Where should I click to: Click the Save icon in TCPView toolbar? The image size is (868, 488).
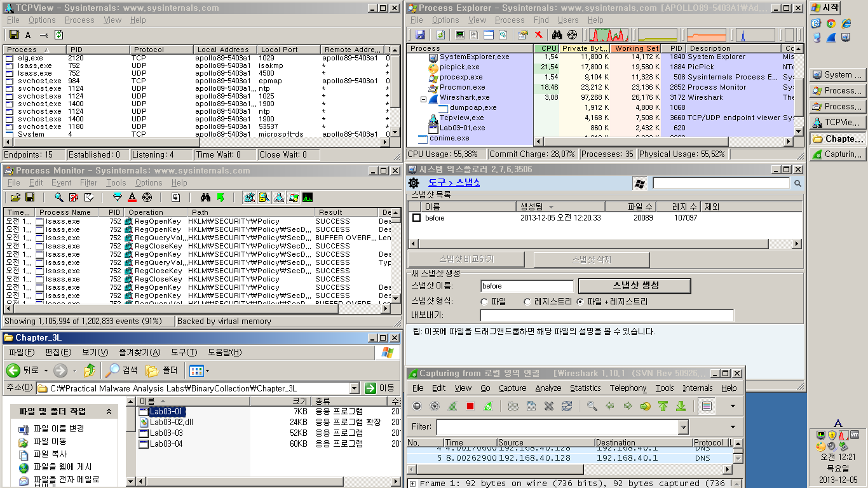(14, 35)
